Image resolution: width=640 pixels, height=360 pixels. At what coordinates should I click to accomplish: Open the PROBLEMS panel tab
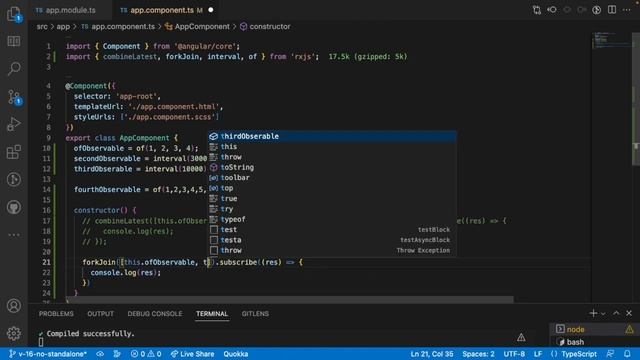click(56, 314)
